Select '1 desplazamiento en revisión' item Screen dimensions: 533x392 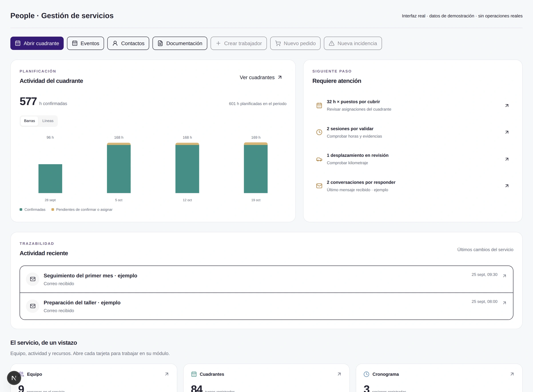pos(413,159)
